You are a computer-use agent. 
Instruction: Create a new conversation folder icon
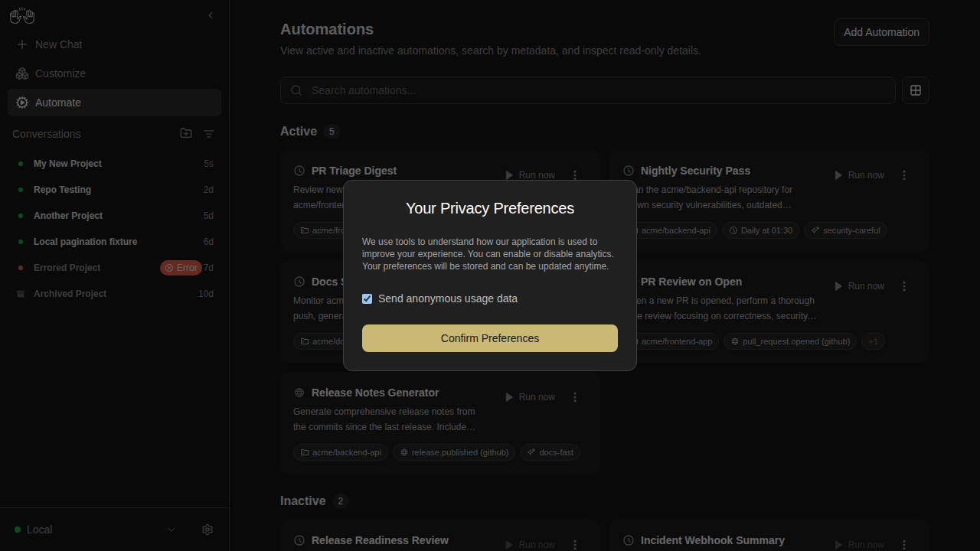pos(186,133)
